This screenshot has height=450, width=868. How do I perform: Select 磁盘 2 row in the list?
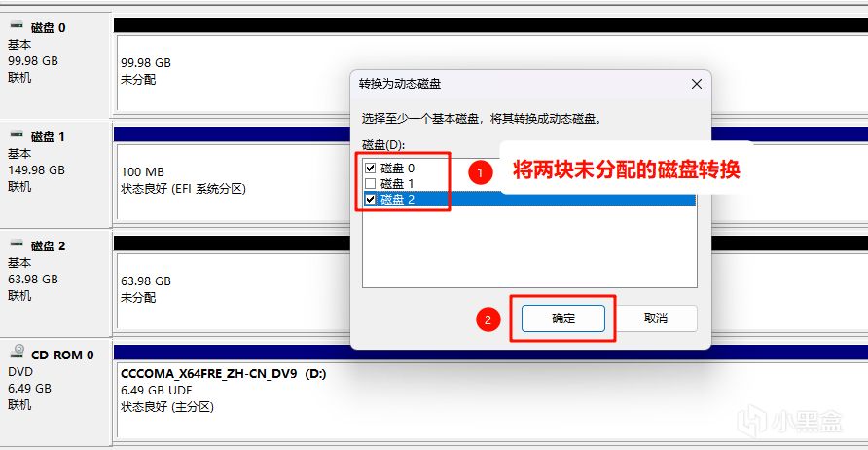coord(529,200)
